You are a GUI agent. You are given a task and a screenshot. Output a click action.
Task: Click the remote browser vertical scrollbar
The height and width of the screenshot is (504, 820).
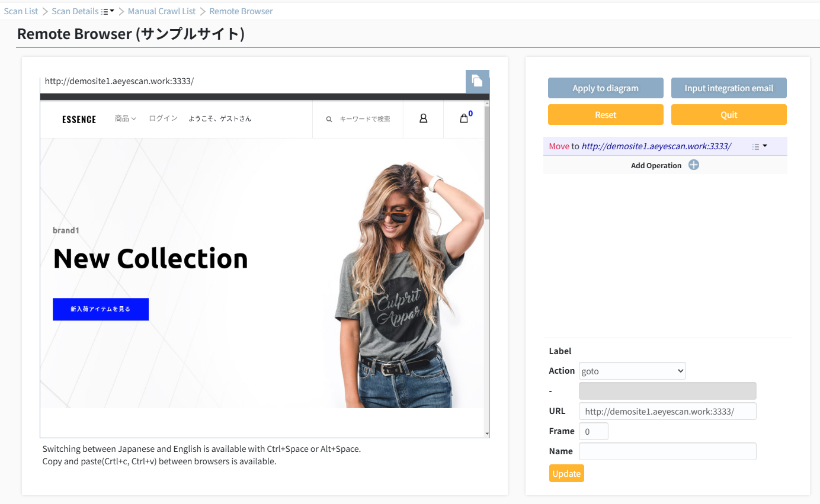[487, 269]
